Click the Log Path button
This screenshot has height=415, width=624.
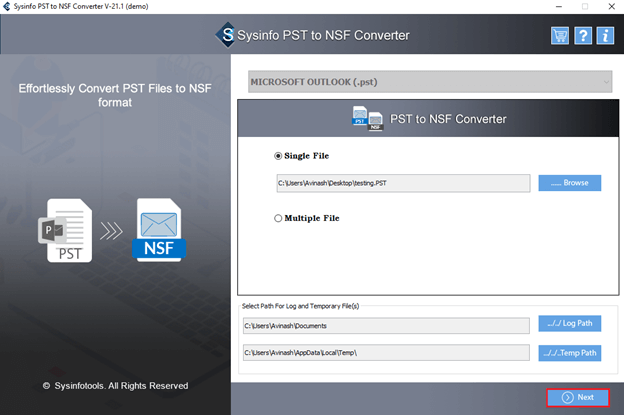click(569, 323)
